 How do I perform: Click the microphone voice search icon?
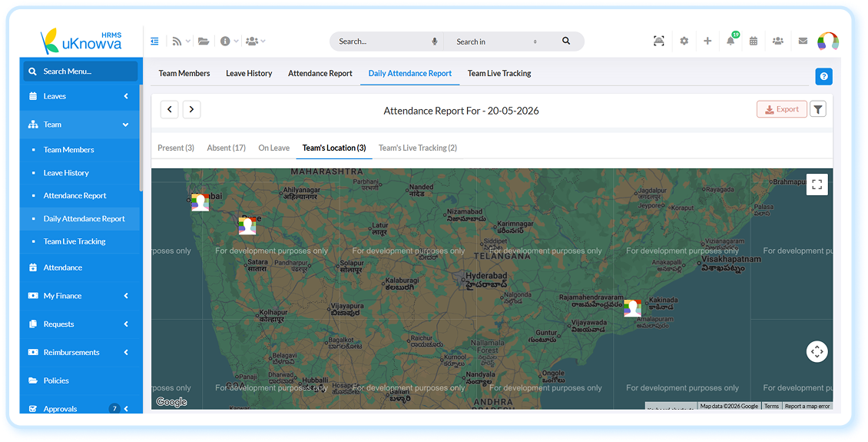pos(435,42)
